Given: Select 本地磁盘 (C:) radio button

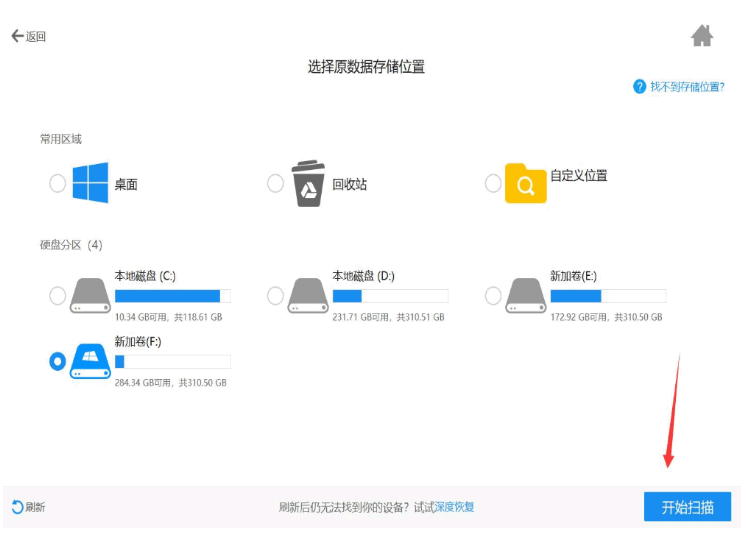Looking at the screenshot, I should (x=58, y=295).
